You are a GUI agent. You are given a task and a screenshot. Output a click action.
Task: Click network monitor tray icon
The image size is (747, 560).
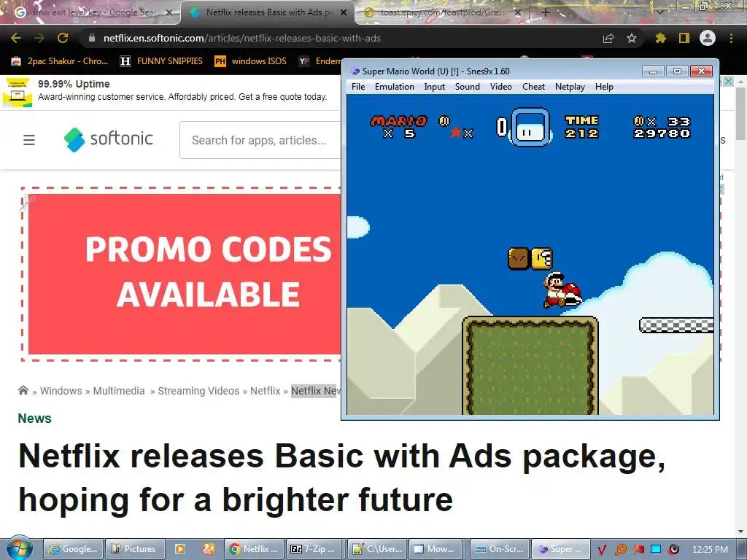(x=656, y=550)
